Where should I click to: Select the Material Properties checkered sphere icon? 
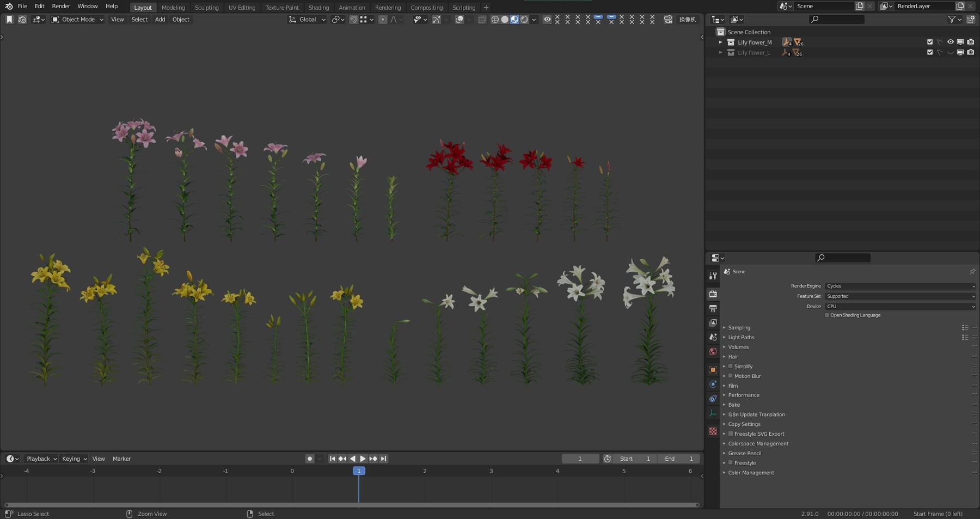click(713, 431)
